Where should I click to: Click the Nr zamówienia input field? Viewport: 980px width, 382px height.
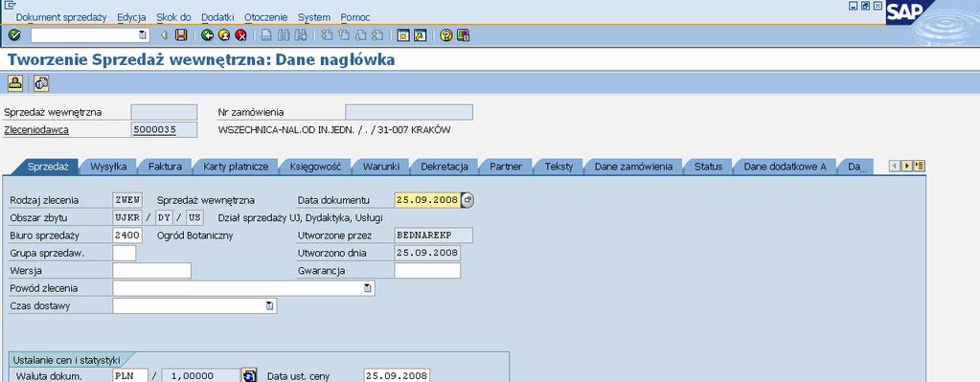coord(409,112)
